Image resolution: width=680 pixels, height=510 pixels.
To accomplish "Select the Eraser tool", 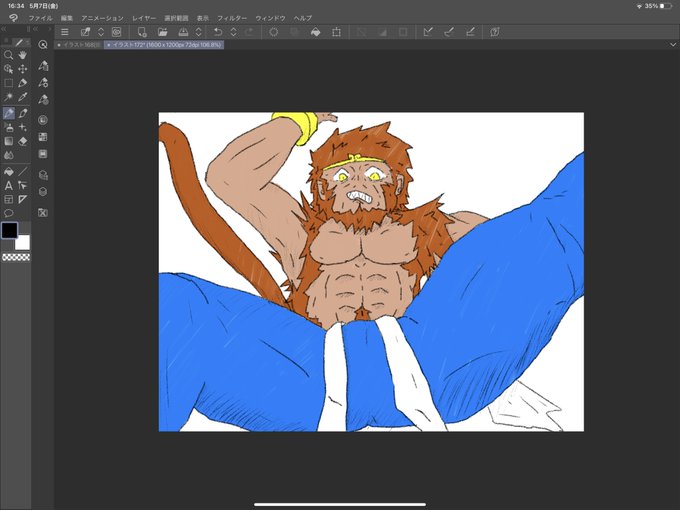I will point(23,141).
